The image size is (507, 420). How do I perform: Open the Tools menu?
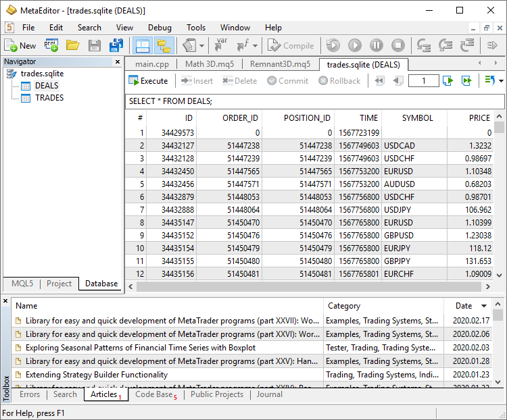[x=196, y=28]
